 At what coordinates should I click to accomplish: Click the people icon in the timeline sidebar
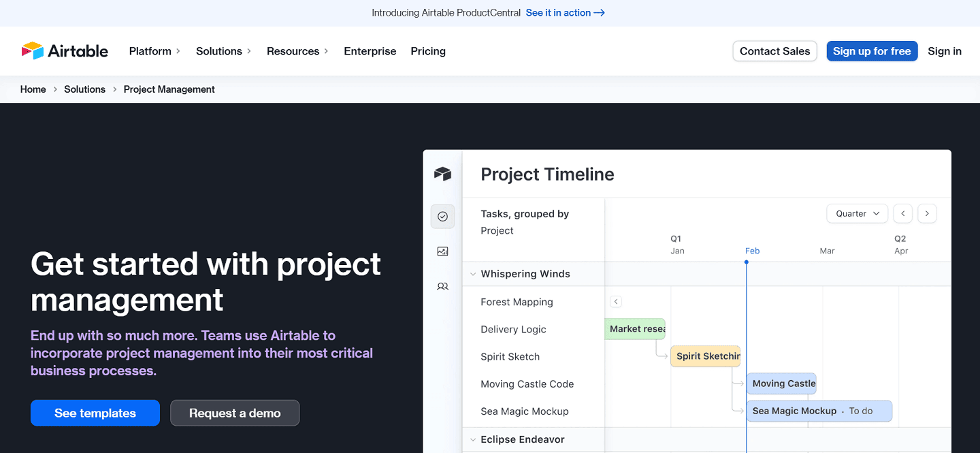coord(442,286)
